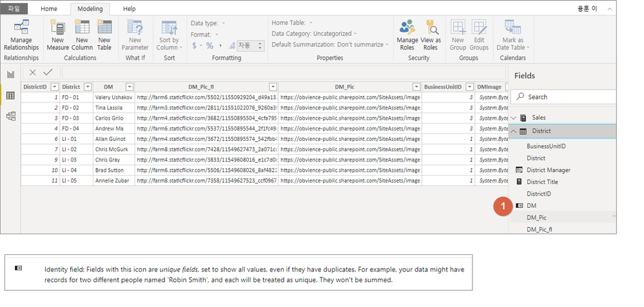The height and width of the screenshot is (307, 644).
Task: Click the Edit Groups icon
Action: click(479, 27)
